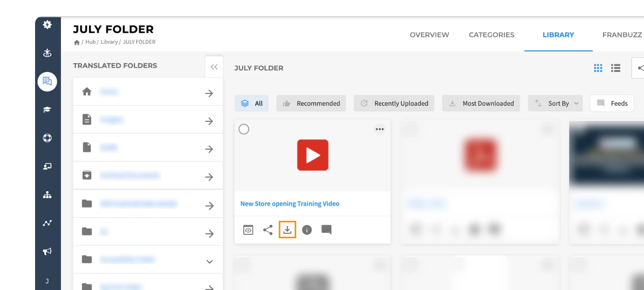Image resolution: width=644 pixels, height=290 pixels.
Task: Expand the folder row with down chevron
Action: 209,262
